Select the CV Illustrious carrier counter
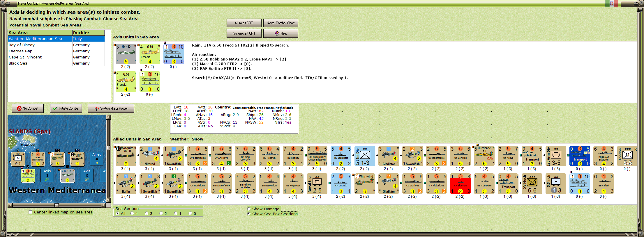This screenshot has width=644, height=237. coord(197,183)
